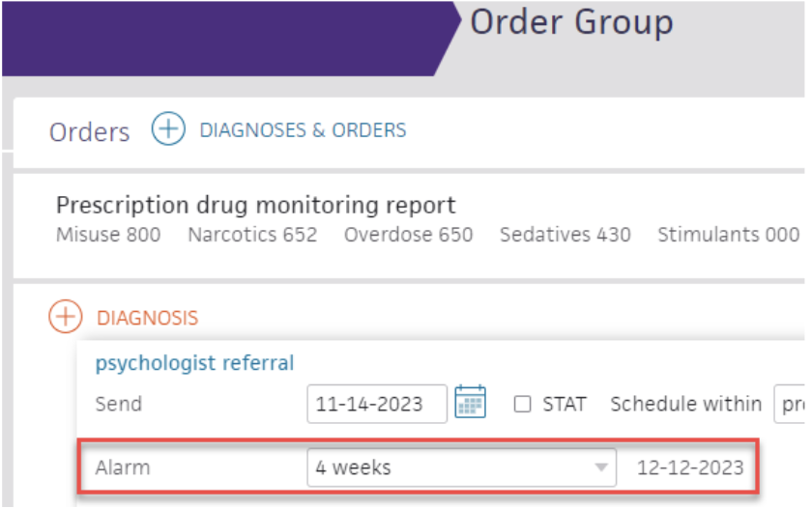Viewport: 812px width, 508px height.
Task: Expand the Alarm dropdown showing 4 weeks
Action: (461, 467)
